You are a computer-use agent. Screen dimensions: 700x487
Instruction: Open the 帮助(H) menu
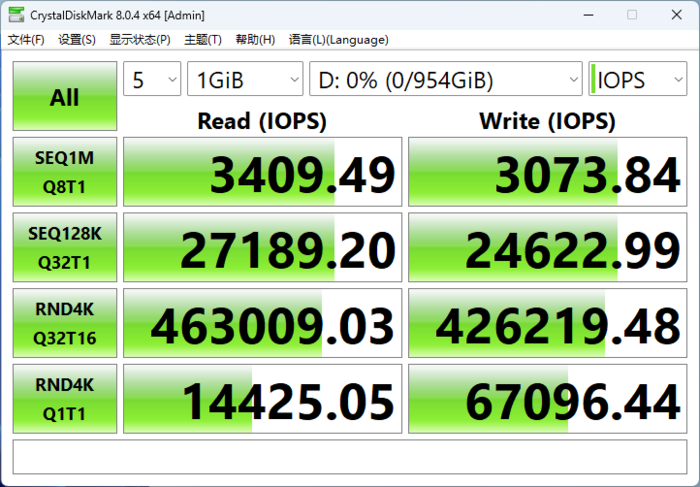coord(255,40)
